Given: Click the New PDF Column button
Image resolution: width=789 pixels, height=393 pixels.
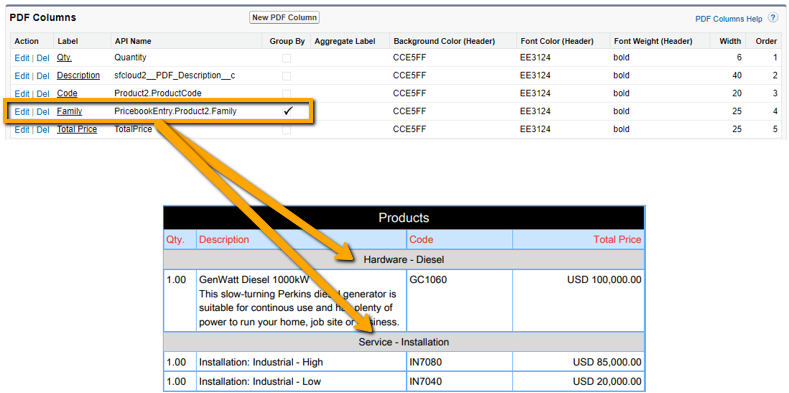Looking at the screenshot, I should coord(284,18).
